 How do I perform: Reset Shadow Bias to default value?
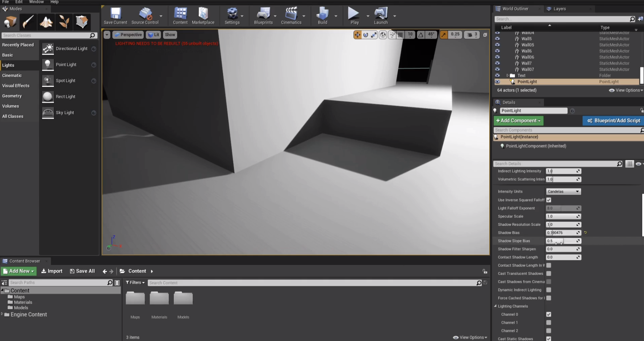click(x=585, y=233)
